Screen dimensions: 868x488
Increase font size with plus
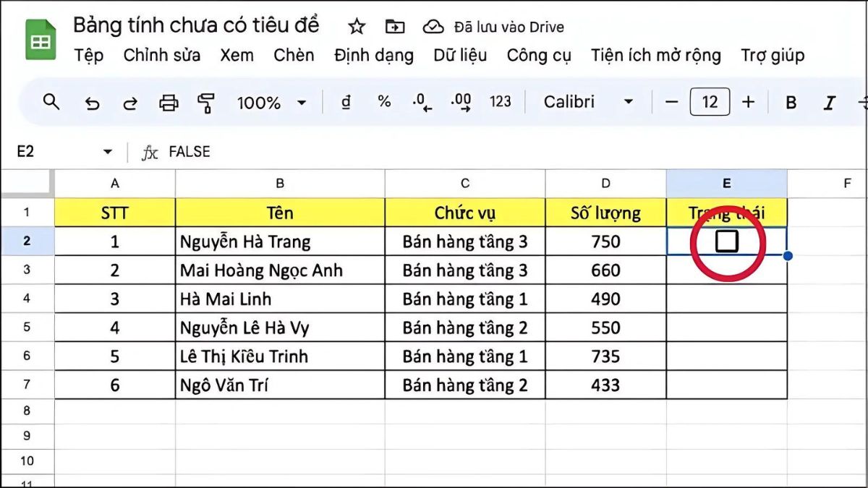click(x=749, y=102)
